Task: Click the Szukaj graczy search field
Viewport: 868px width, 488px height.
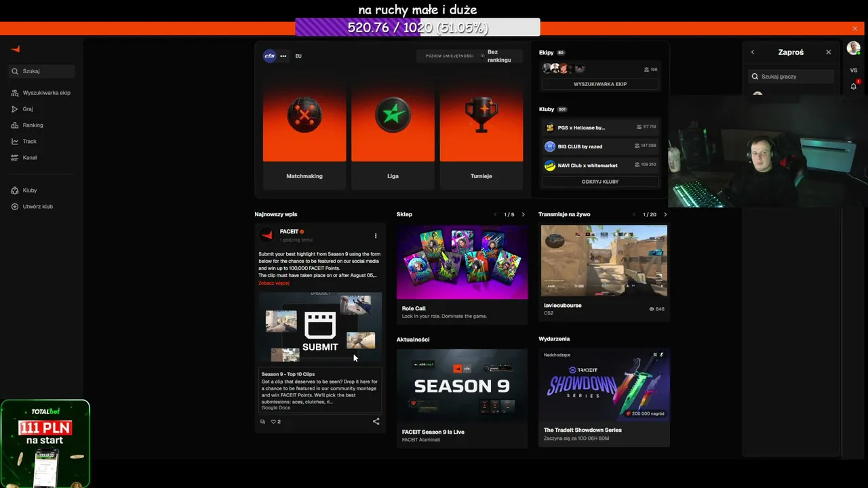Action: (x=791, y=77)
